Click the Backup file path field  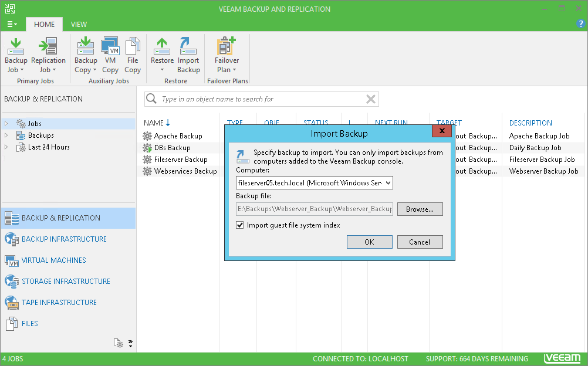315,209
